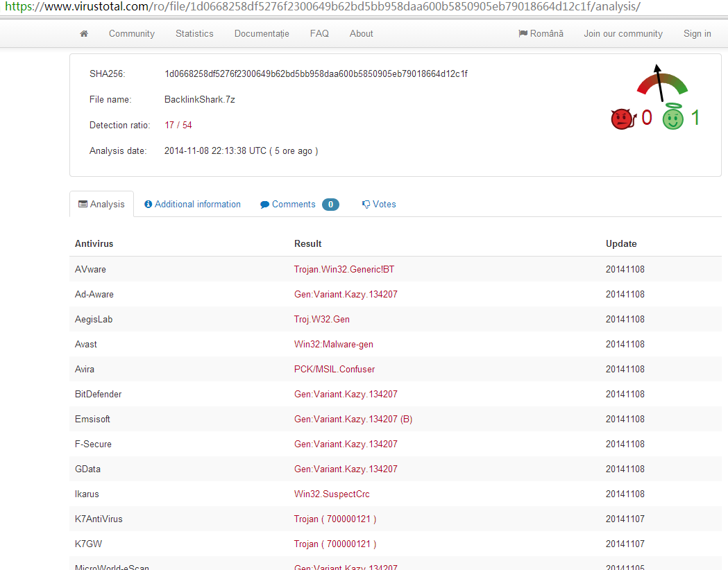
Task: Click the AVware antivirus row name
Action: tap(90, 270)
